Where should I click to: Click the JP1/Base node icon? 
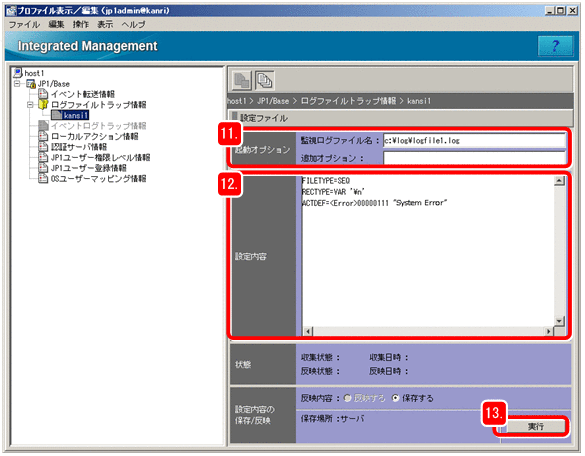[x=31, y=84]
